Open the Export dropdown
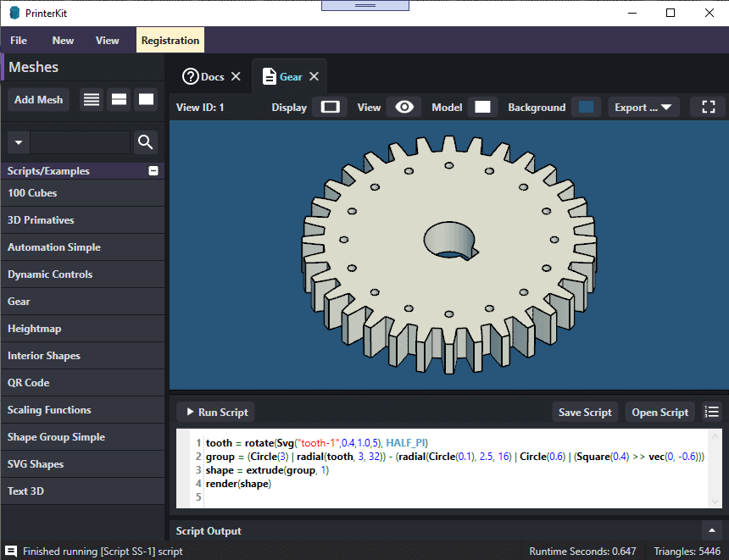Viewport: 729px width, 560px height. pyautogui.click(x=643, y=108)
